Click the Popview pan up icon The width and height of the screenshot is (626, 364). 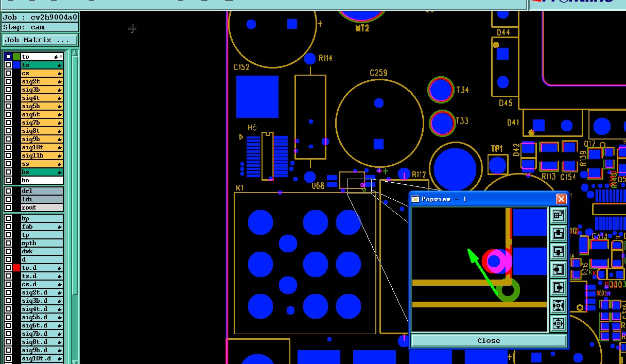coord(558,233)
